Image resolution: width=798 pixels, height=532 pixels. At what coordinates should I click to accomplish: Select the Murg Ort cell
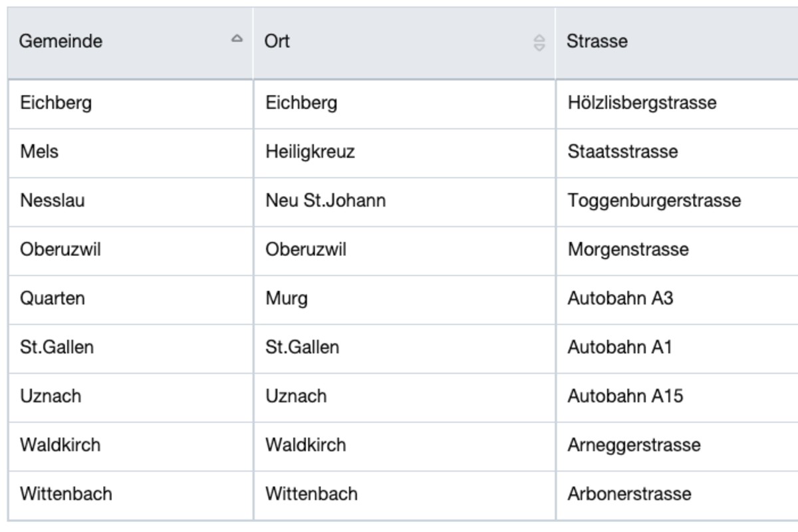pyautogui.click(x=287, y=298)
